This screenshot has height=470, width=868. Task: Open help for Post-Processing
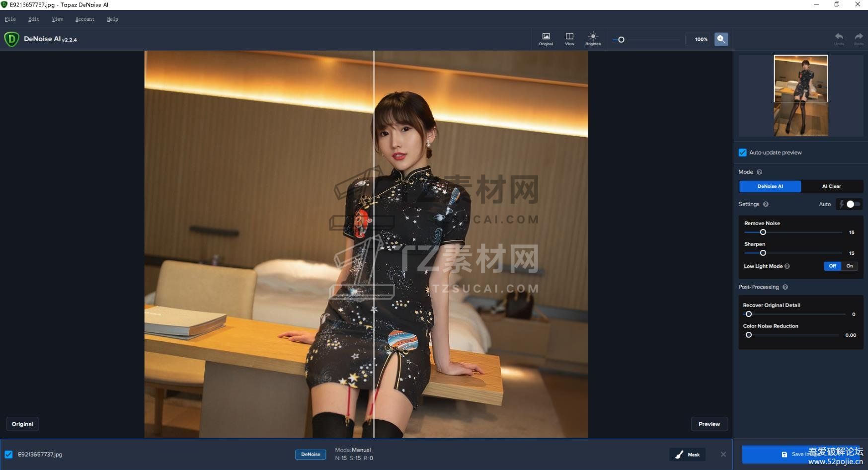(785, 287)
